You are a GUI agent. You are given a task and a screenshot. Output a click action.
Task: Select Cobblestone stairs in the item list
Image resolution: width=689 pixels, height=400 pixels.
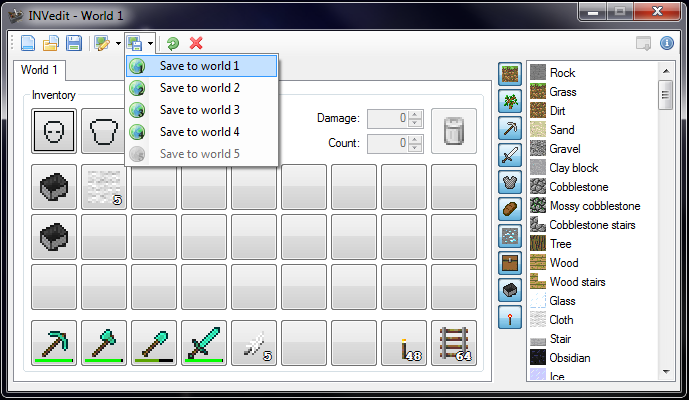(x=592, y=225)
